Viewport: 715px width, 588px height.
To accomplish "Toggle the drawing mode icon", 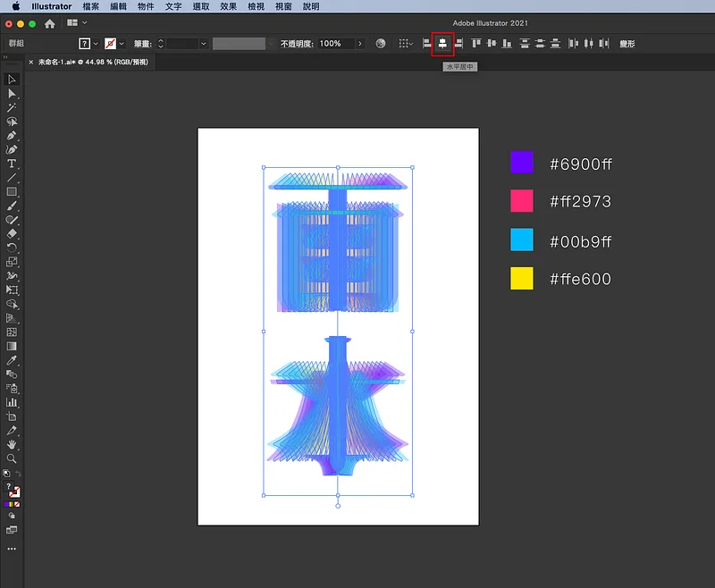I will (12, 516).
